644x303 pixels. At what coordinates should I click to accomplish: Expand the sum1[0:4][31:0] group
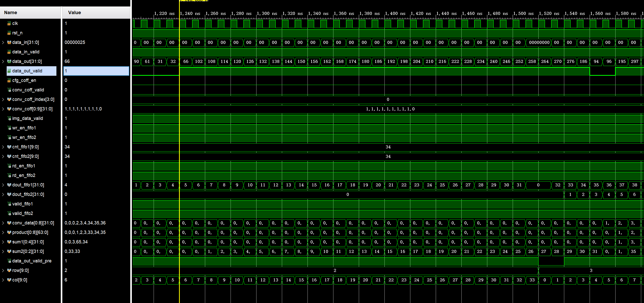[x=3, y=242]
